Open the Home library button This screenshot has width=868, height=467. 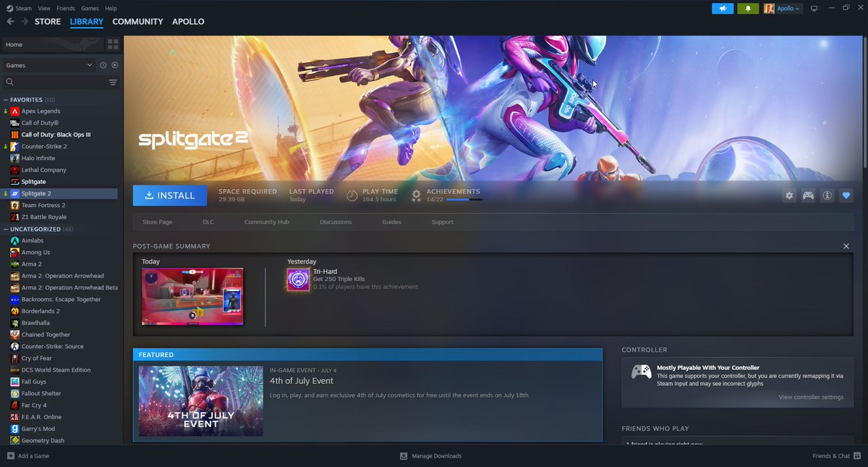click(52, 44)
